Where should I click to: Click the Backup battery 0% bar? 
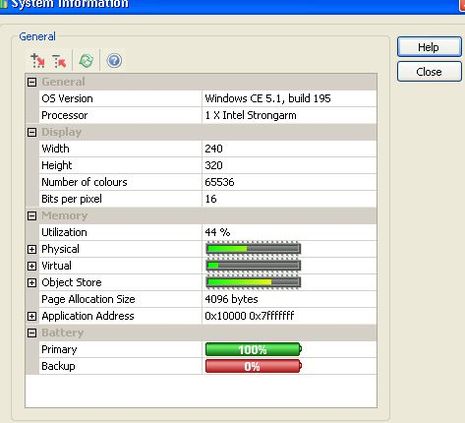point(253,366)
